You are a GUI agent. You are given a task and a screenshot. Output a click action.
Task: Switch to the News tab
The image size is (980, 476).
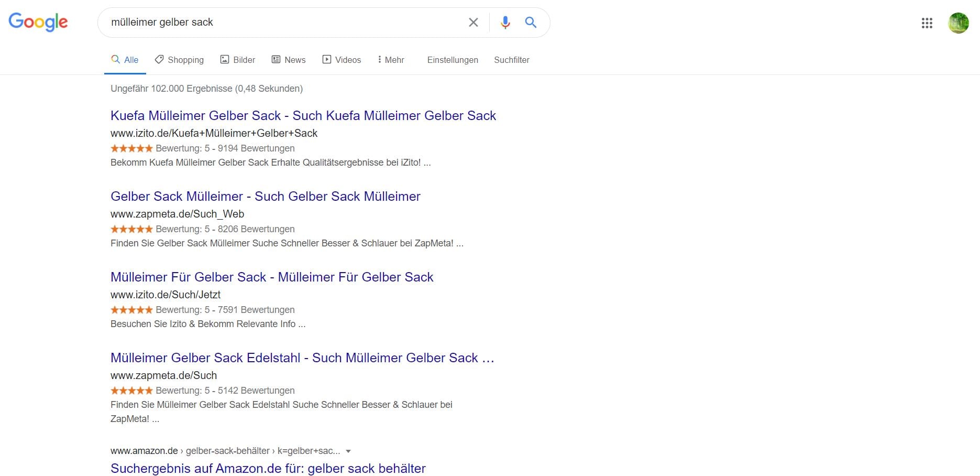coord(289,60)
